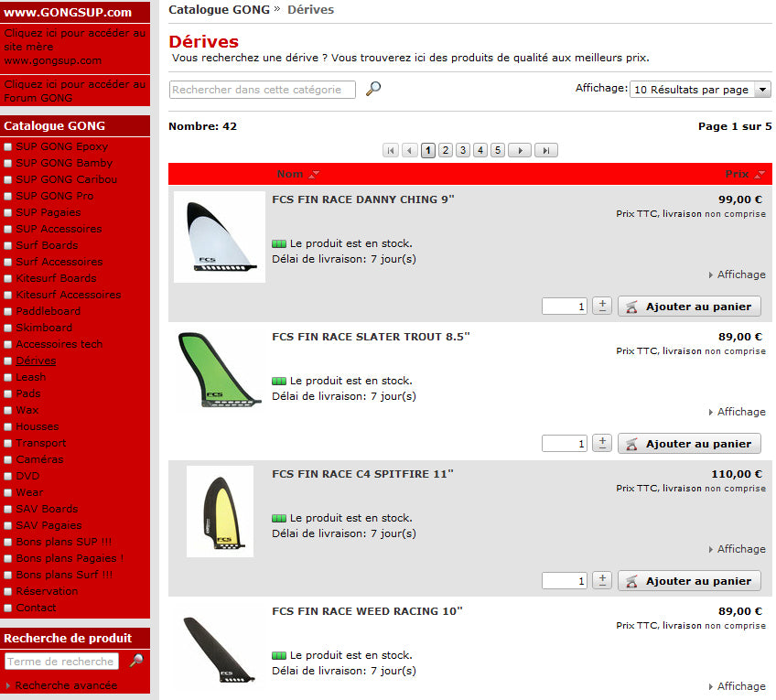Sort by Prix column sort icon

[x=759, y=174]
